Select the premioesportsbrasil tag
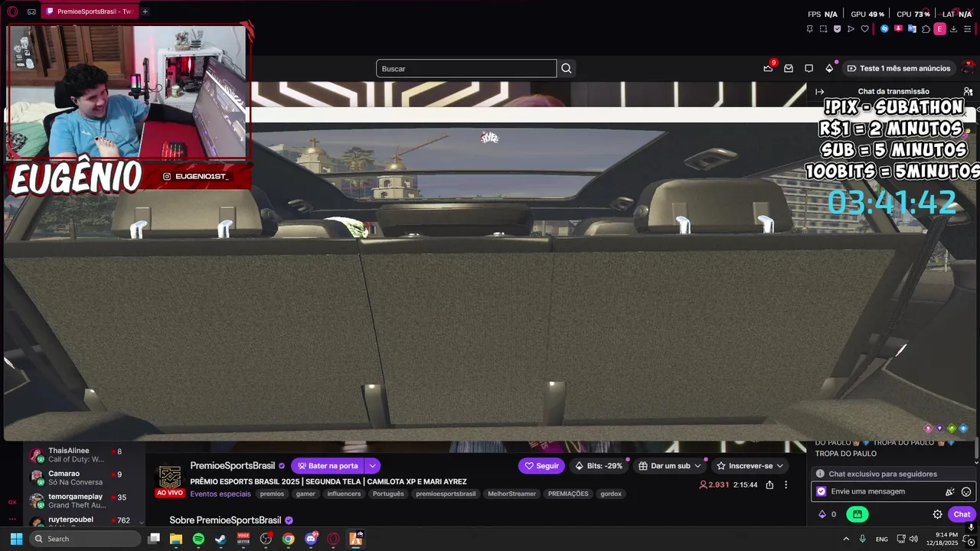The width and height of the screenshot is (980, 551). point(446,494)
